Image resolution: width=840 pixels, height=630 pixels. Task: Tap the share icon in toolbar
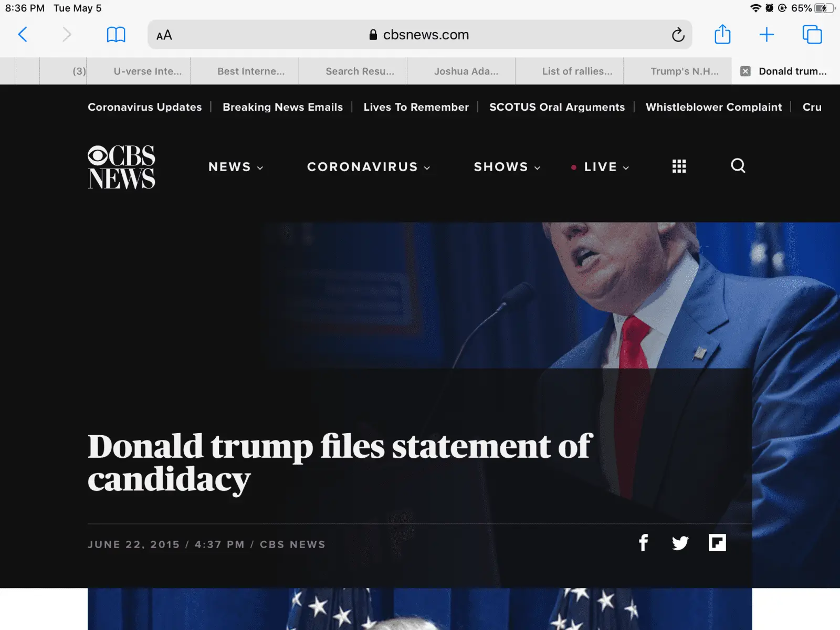(722, 35)
